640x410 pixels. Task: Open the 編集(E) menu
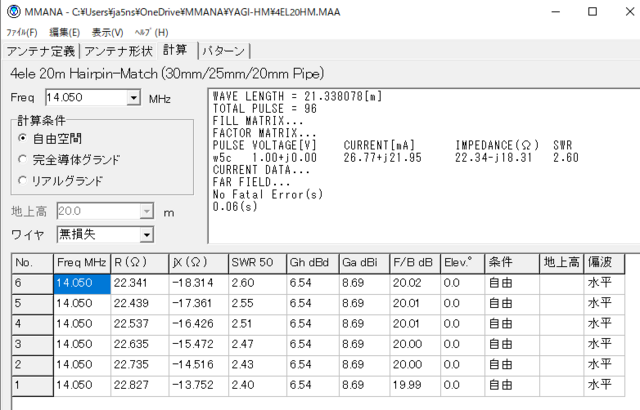pos(64,32)
